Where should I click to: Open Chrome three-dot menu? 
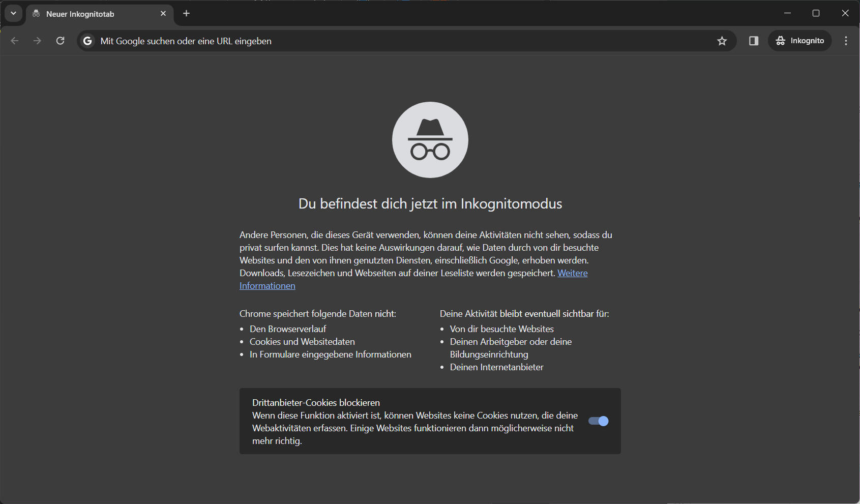point(846,41)
